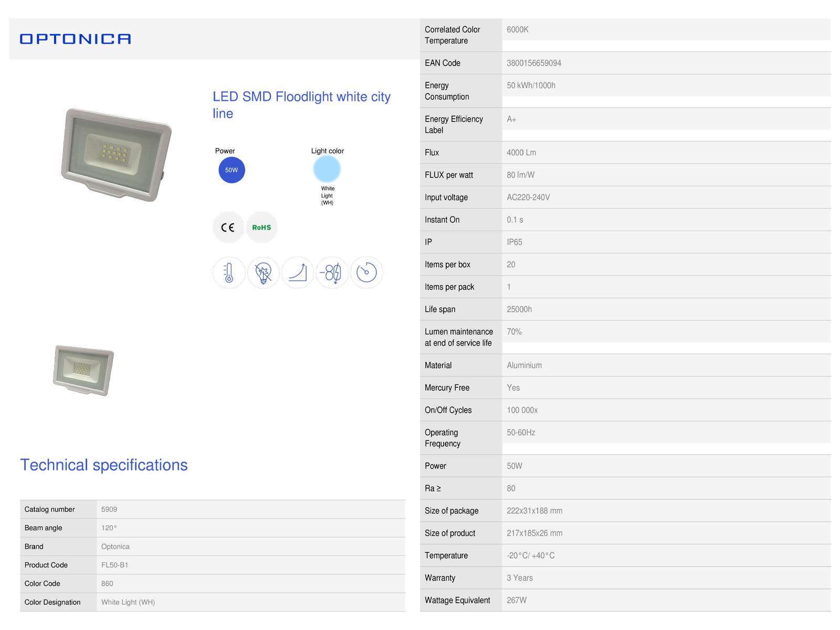
Task: Select color temperature value 6000K
Action: [518, 30]
